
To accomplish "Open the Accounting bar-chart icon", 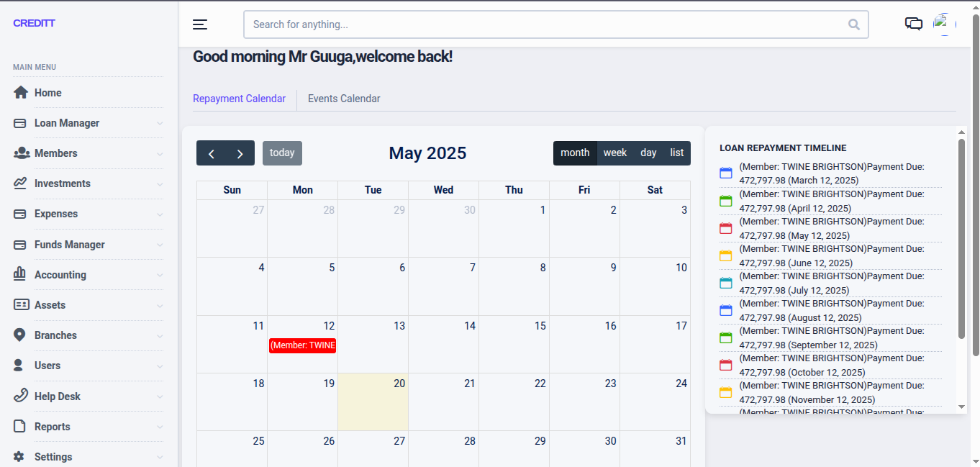I will click(x=19, y=275).
